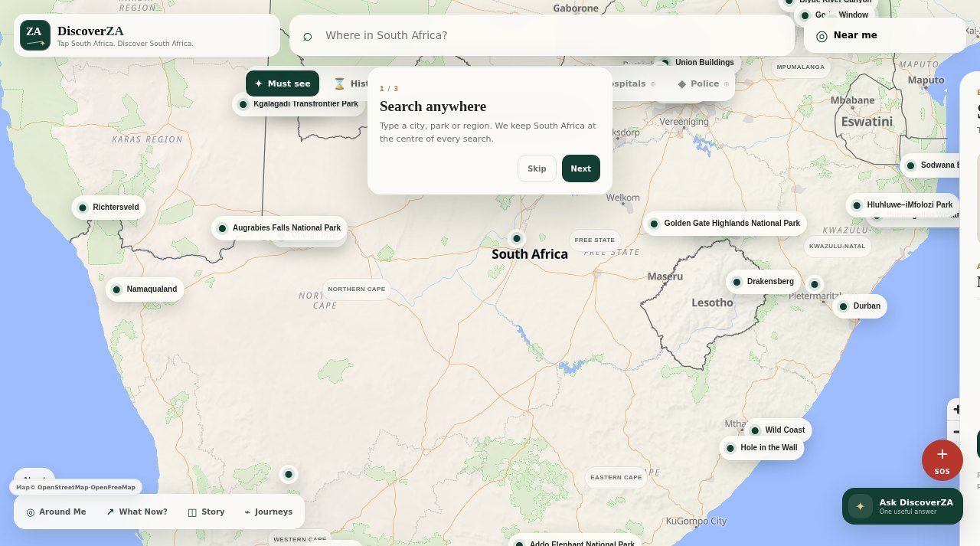The width and height of the screenshot is (980, 546).
Task: Click Next in the tour popup
Action: 581,168
